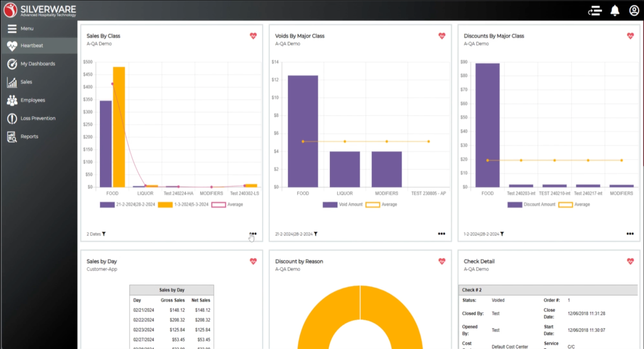
Task: Open date filter on Voids By Major Class
Action: 316,234
